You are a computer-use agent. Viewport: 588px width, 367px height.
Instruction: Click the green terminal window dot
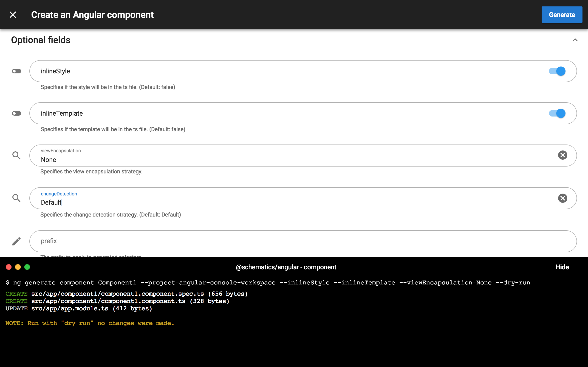point(27,267)
